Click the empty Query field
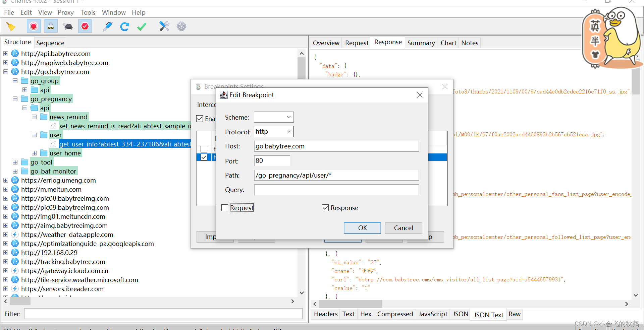This screenshot has height=330, width=644. pyautogui.click(x=336, y=190)
